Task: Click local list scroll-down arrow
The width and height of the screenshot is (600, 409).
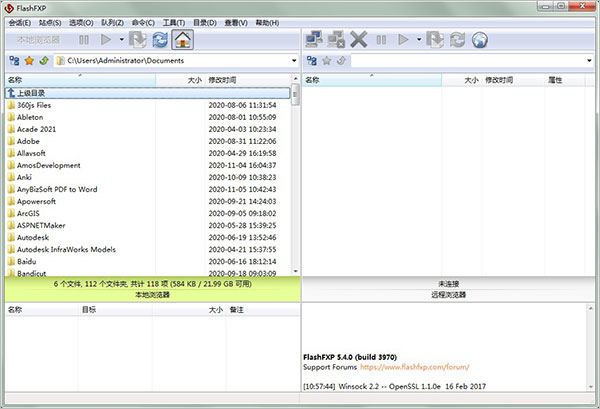Action: point(295,271)
